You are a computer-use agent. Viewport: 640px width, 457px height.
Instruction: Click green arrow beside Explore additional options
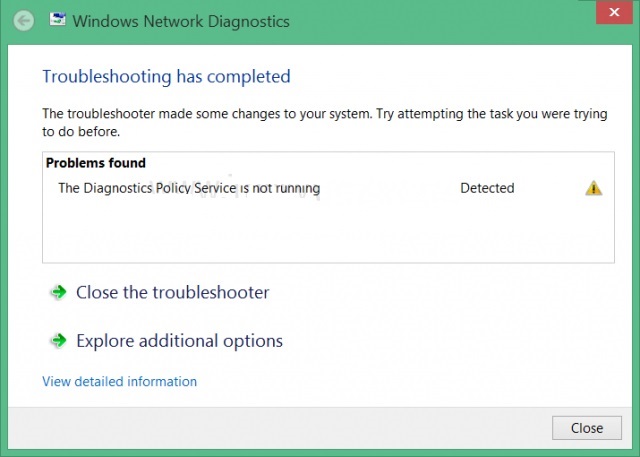click(59, 340)
